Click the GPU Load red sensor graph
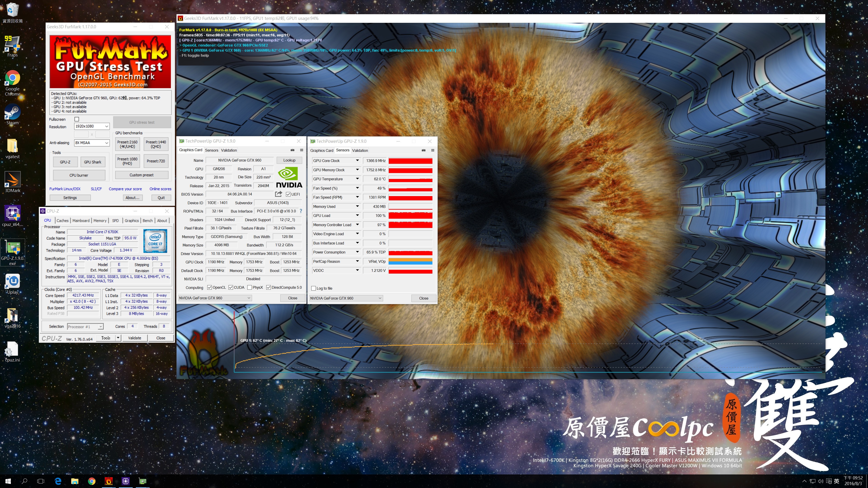Viewport: 868px width, 488px height. coord(410,216)
